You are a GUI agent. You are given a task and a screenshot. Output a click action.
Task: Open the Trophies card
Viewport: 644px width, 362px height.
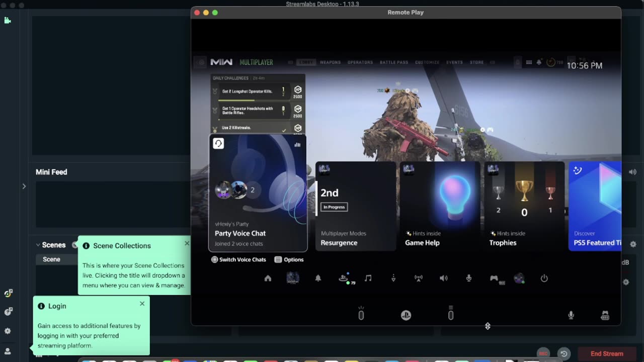(x=524, y=206)
